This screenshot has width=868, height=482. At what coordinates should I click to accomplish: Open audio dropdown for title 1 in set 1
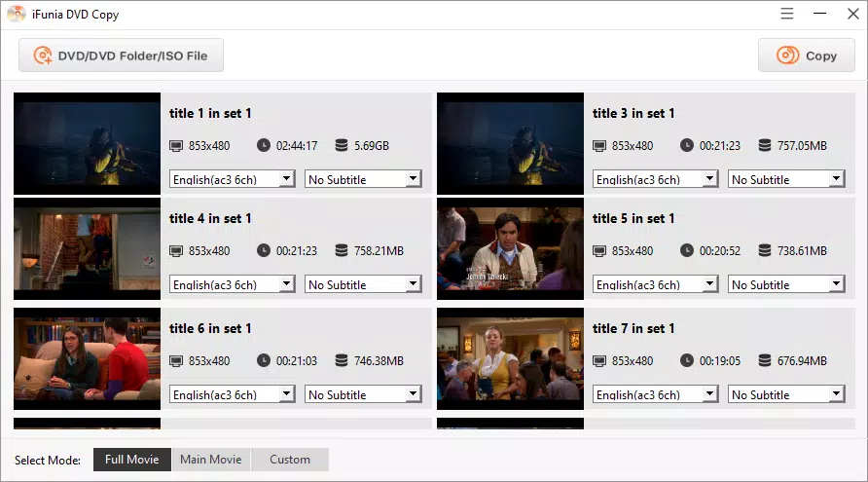(x=232, y=179)
